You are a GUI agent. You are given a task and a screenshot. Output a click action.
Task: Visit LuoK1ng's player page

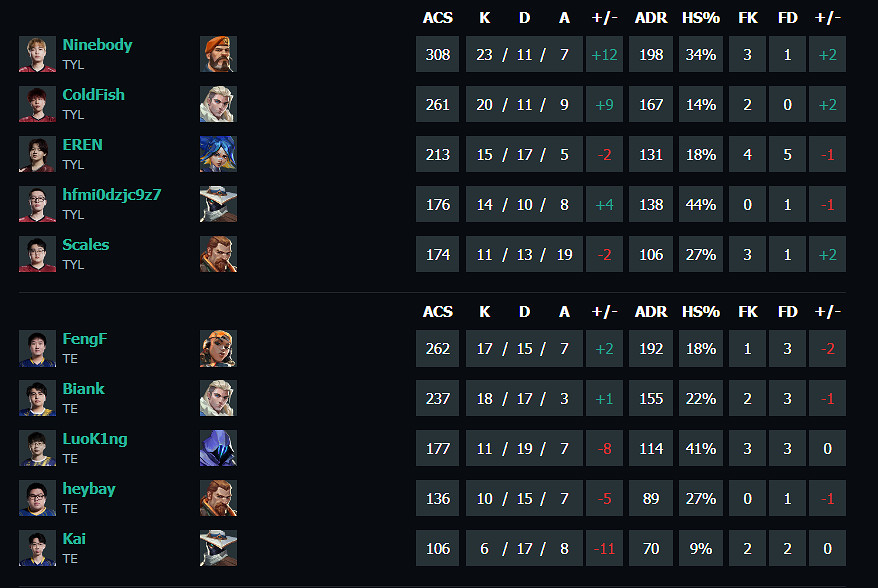click(x=95, y=439)
